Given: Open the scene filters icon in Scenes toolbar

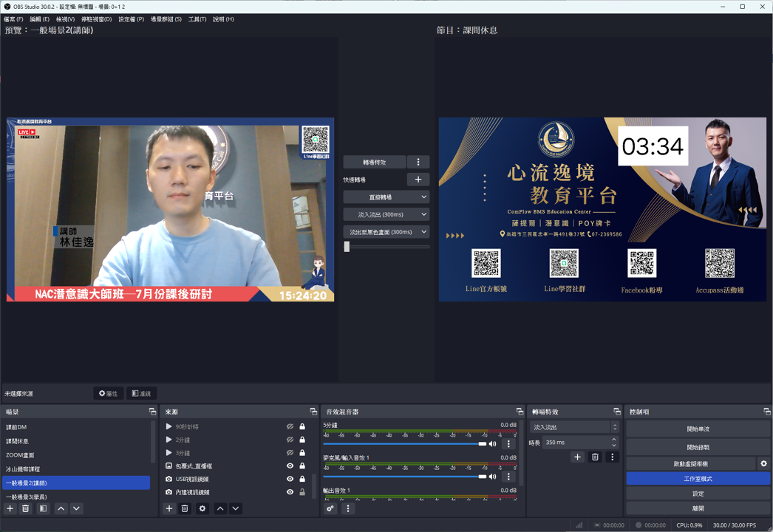Looking at the screenshot, I should coord(43,508).
